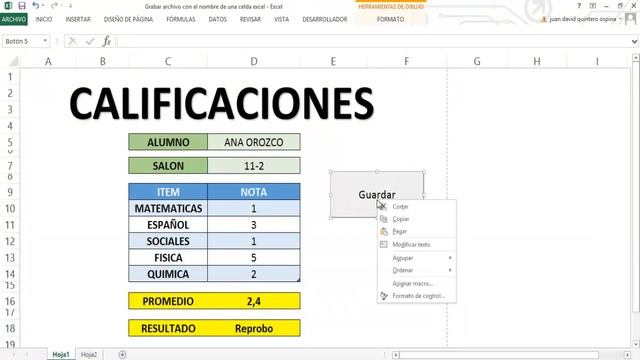Click the Guardar form button

[377, 195]
